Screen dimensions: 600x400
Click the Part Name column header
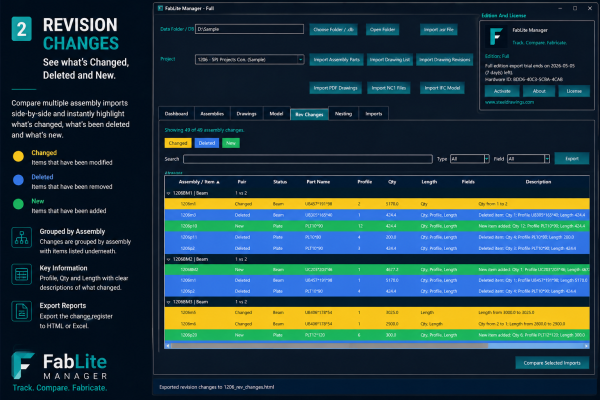pyautogui.click(x=318, y=182)
